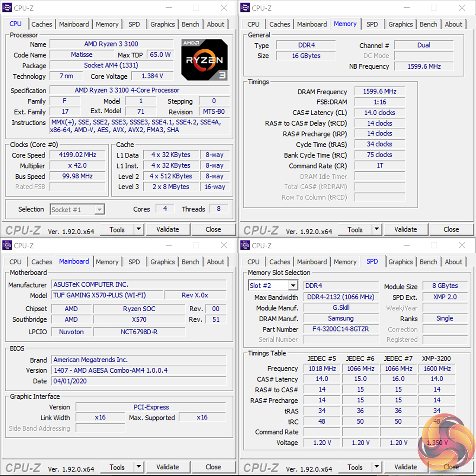Click the JEDEC #5 frequency 1018 MHz cell
The width and height of the screenshot is (476, 476).
[x=322, y=369]
